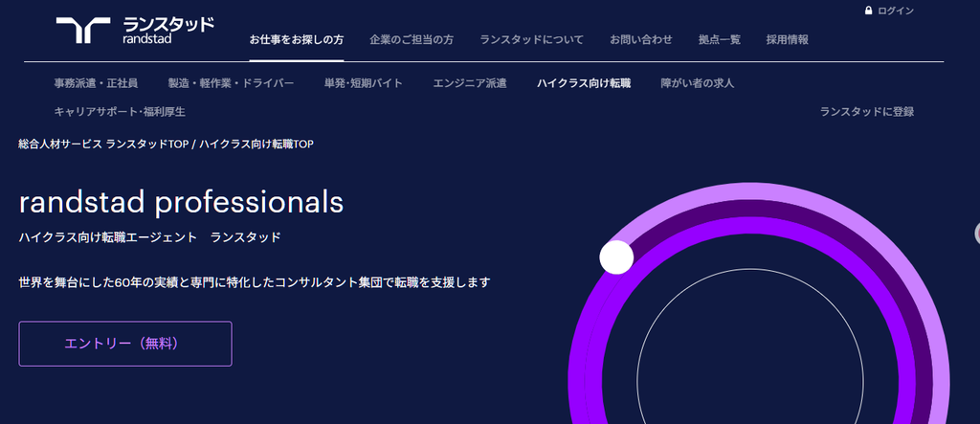Screen dimensions: 980x424
Task: Click subtitle ハイクラス向け転職エージェント ランスタッド
Action: (150, 237)
